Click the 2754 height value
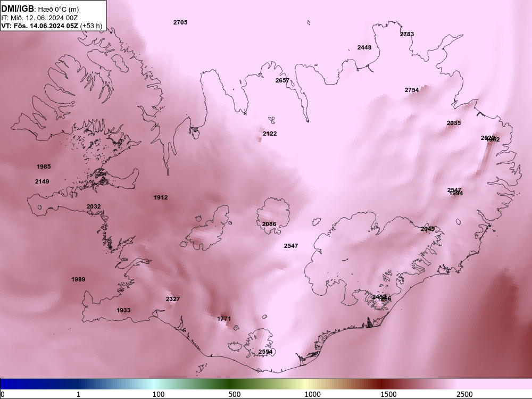 tap(412, 90)
